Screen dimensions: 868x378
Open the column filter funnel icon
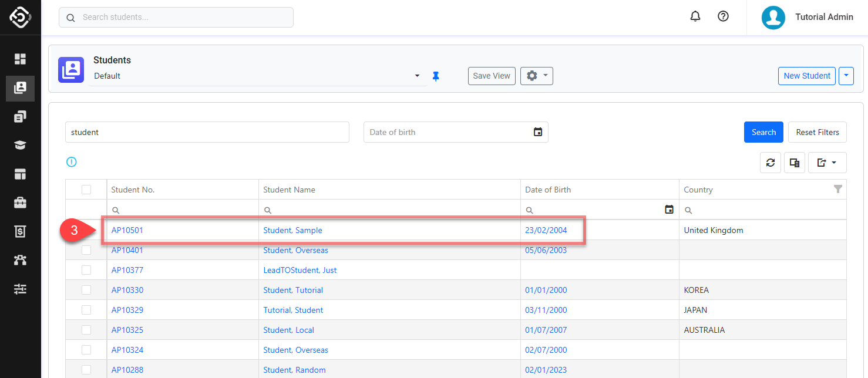[x=838, y=189]
